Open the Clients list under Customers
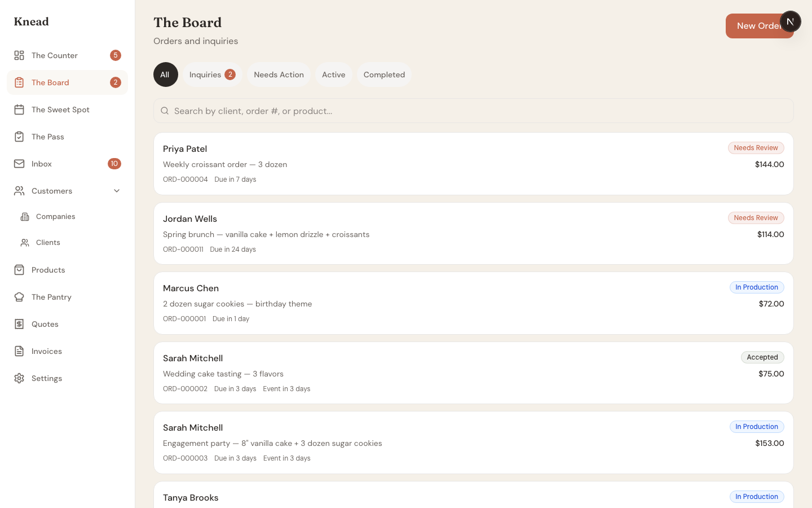Screen dimensions: 812x508 click(x=48, y=242)
